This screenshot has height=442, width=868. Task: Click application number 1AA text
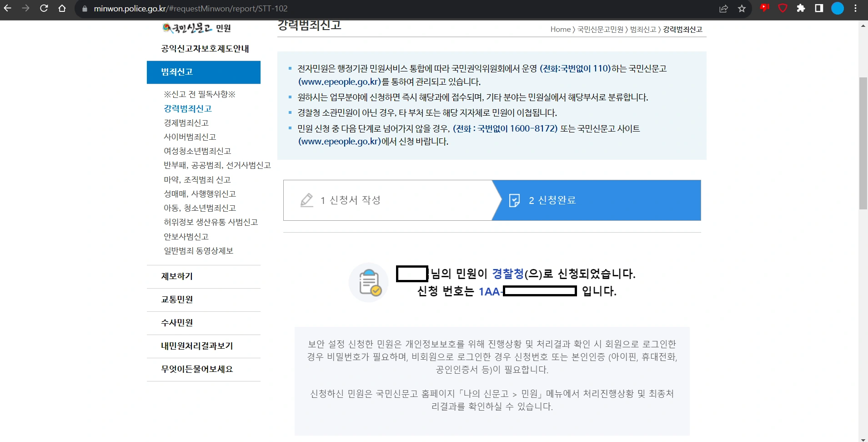pyautogui.click(x=489, y=291)
